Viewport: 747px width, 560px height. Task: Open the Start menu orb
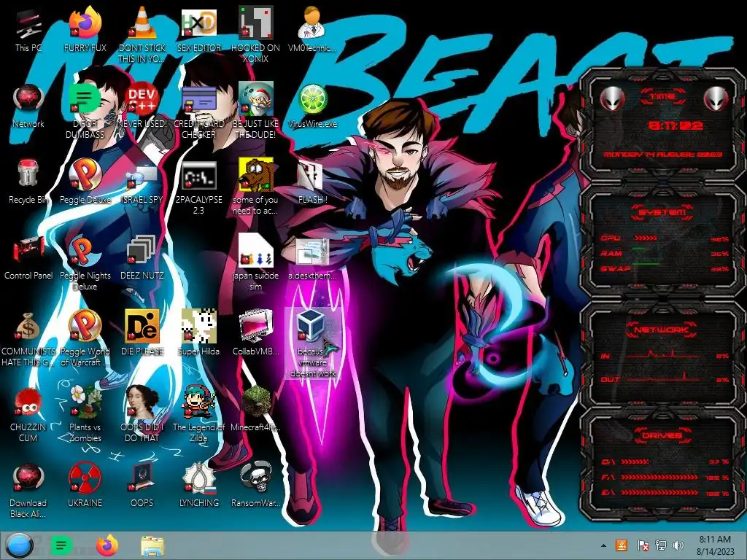coord(19,545)
